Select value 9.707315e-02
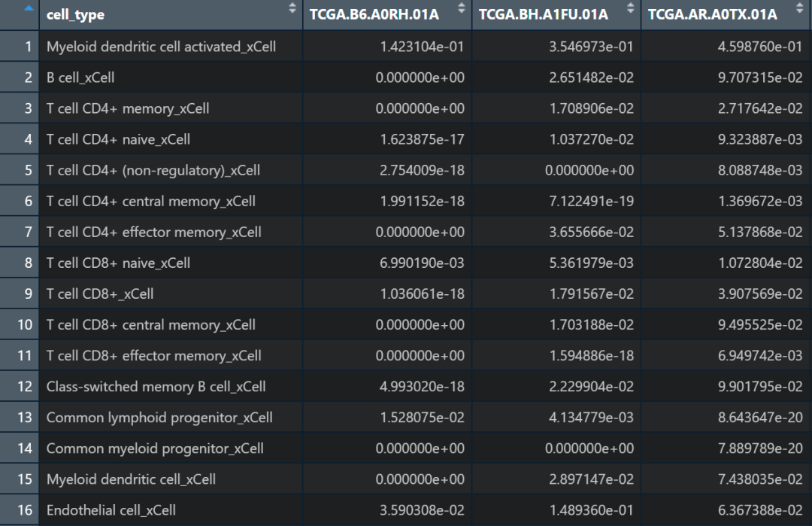 pyautogui.click(x=760, y=78)
